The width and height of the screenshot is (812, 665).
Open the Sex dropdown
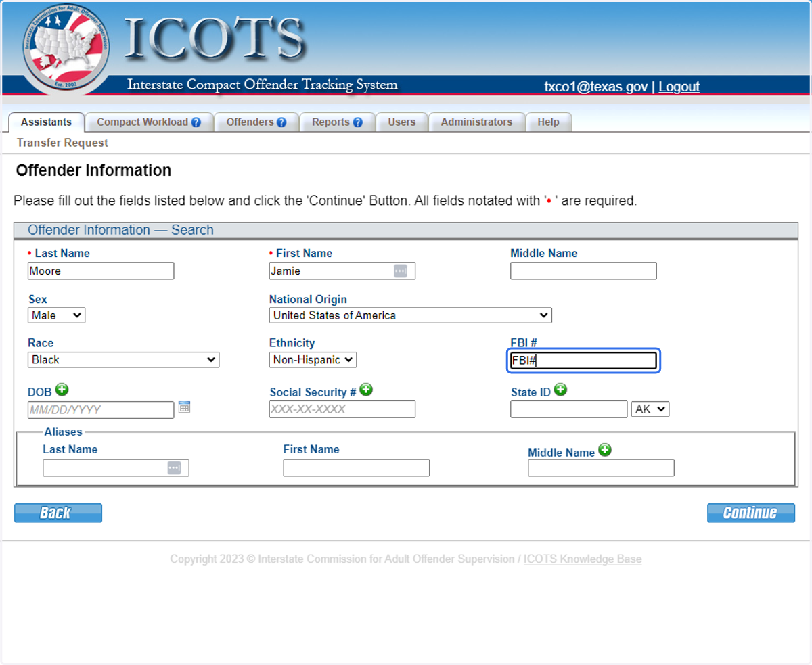point(57,315)
